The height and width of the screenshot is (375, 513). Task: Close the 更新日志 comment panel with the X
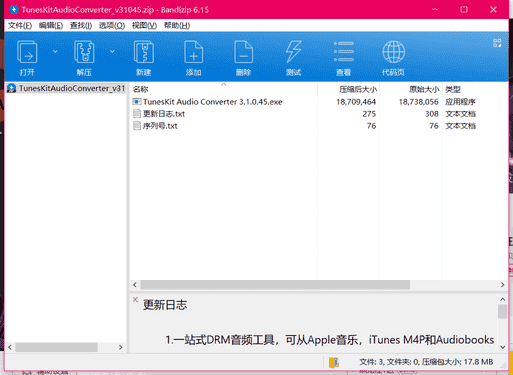point(135,299)
